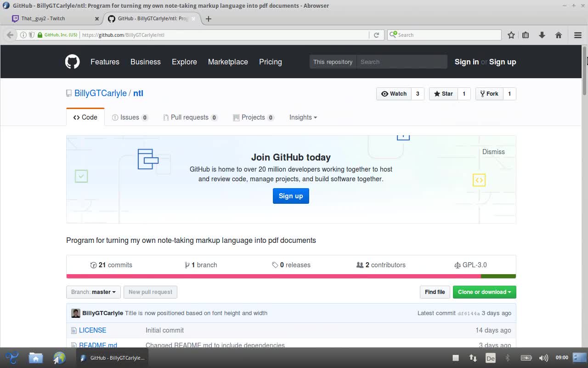Click the browser back arrow button
Screen dimensions: 588x368
[10, 35]
